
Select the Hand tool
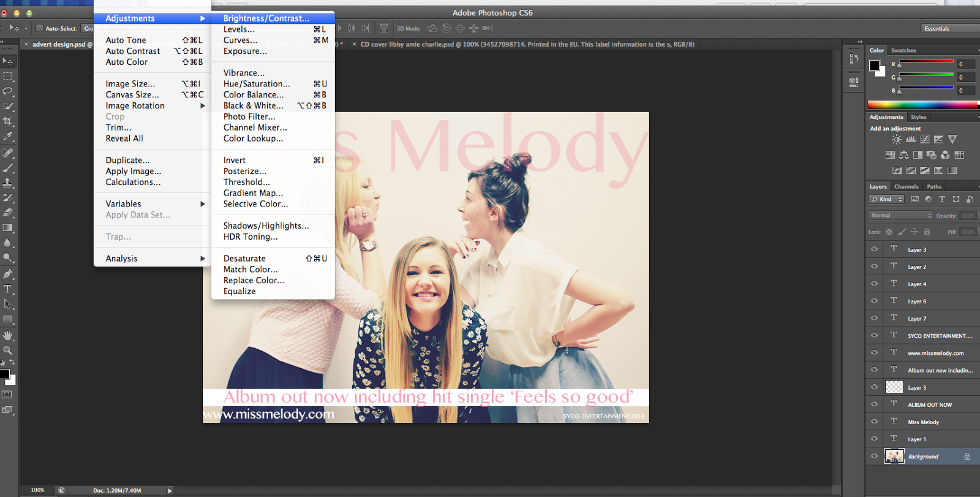coord(8,335)
